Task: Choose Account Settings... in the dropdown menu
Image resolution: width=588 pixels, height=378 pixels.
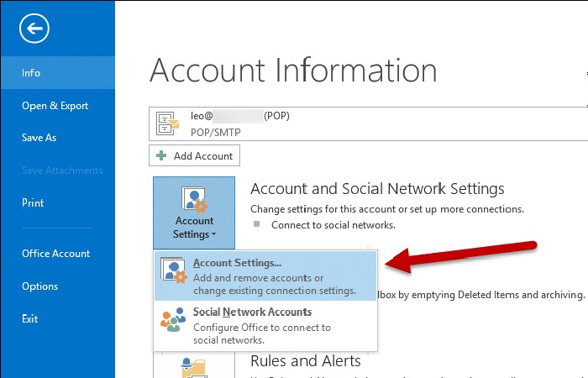Action: pos(265,276)
